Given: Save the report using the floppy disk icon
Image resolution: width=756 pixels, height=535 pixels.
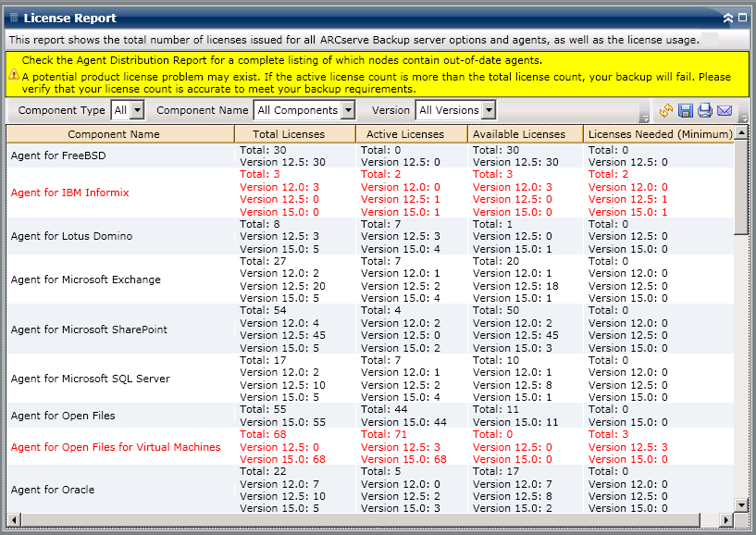Looking at the screenshot, I should [x=685, y=110].
